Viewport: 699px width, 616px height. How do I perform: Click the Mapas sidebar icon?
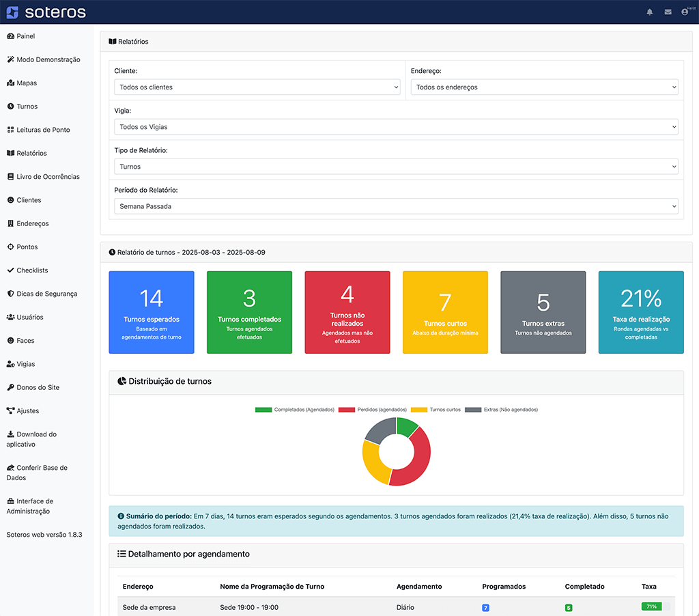[x=10, y=83]
